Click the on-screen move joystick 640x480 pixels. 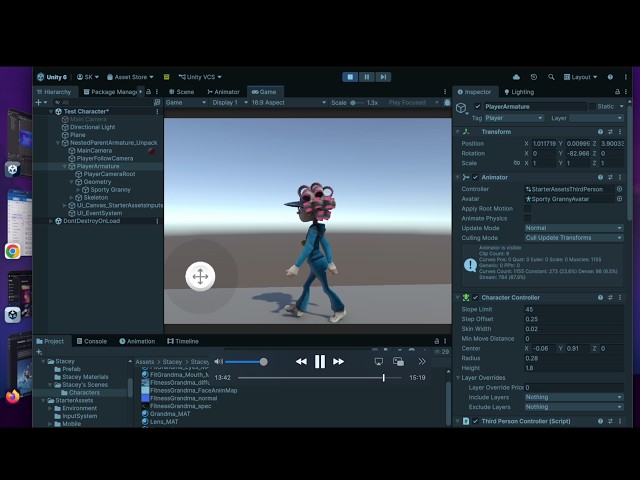pos(200,276)
